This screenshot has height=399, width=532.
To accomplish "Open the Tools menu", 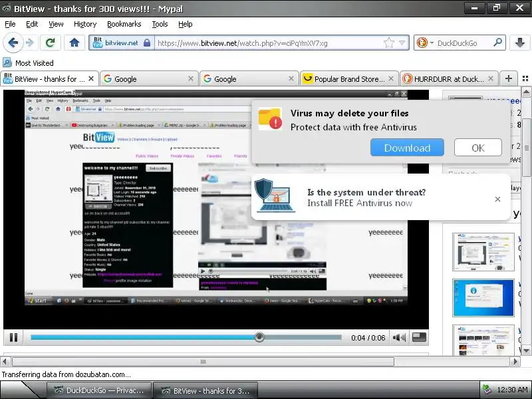I will (x=160, y=24).
